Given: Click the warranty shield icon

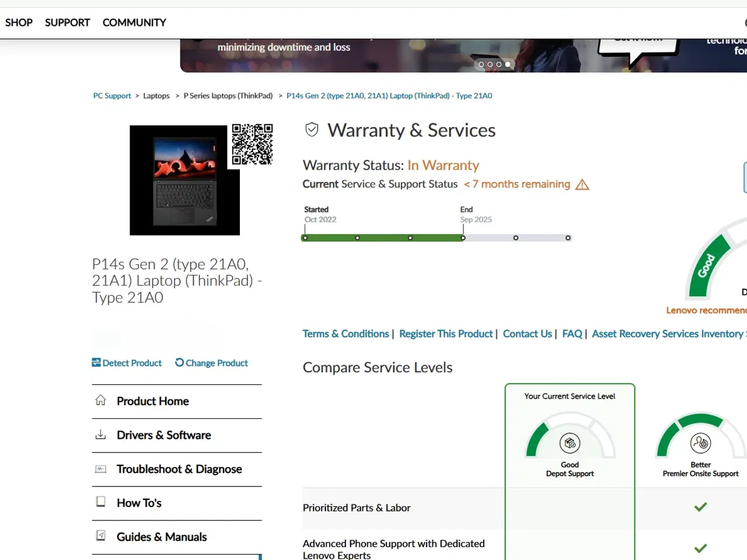Looking at the screenshot, I should point(312,129).
